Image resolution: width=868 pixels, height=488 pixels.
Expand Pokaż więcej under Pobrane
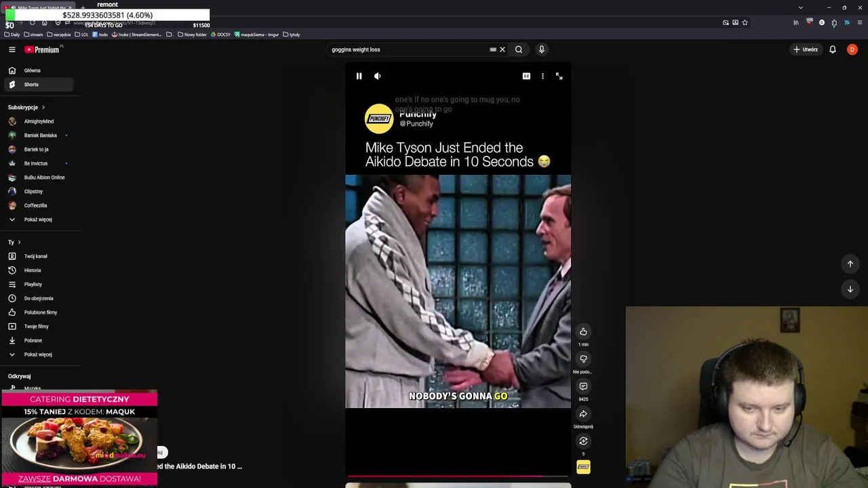coord(38,354)
